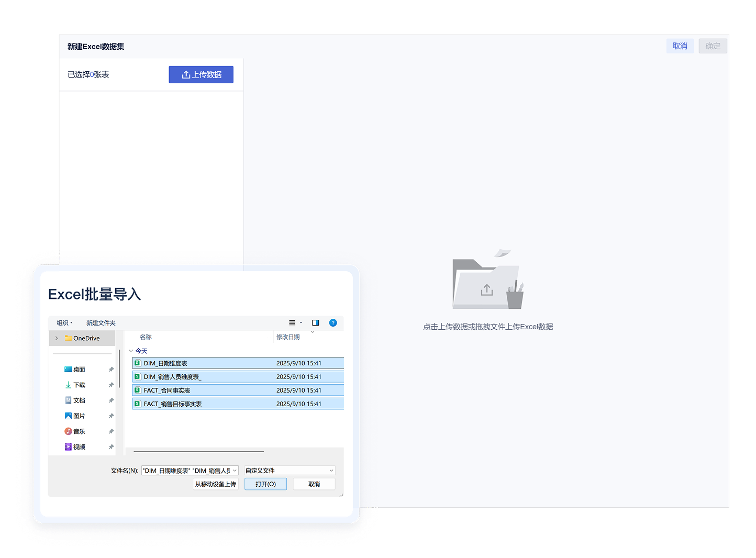Click the 文档 documents icon
Image resolution: width=756 pixels, height=558 pixels.
(68, 400)
